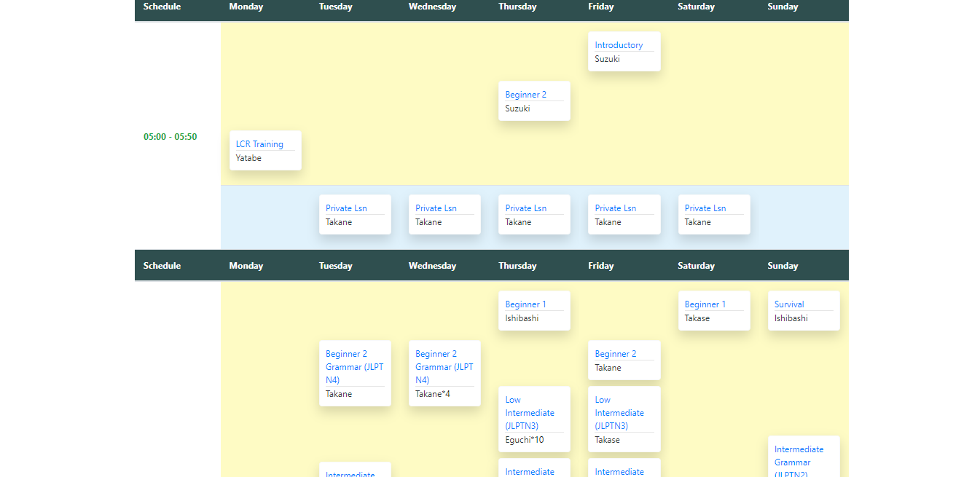Open Beginner 1 class taught by Ishibashi
The height and width of the screenshot is (477, 980).
(x=525, y=304)
